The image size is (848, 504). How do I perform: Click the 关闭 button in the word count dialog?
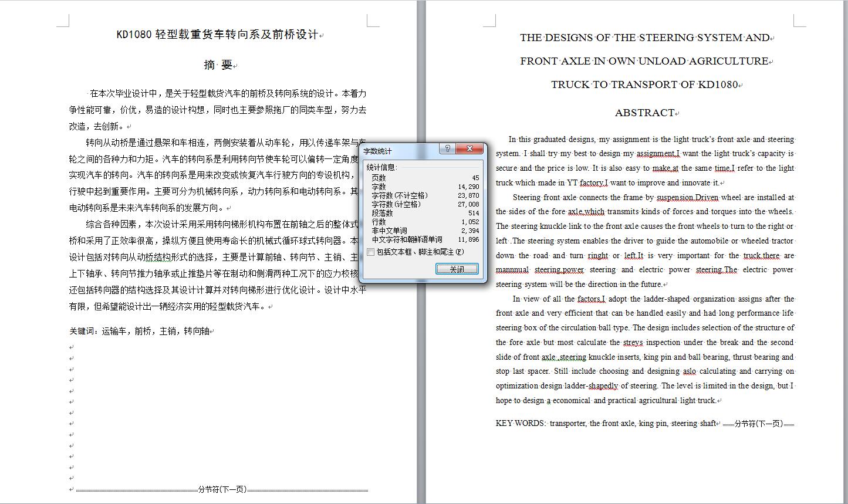tap(457, 269)
